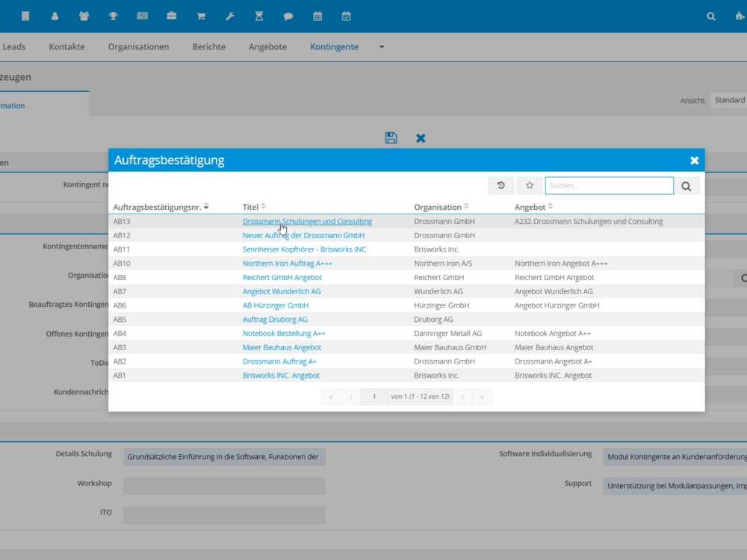Click the wrench tool icon in top bar
747x560 pixels.
pyautogui.click(x=230, y=16)
